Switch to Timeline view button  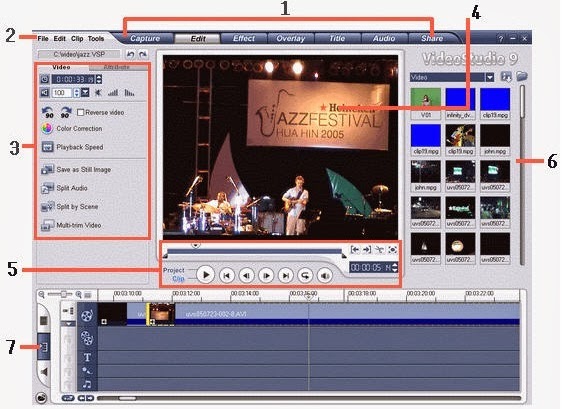[44, 347]
